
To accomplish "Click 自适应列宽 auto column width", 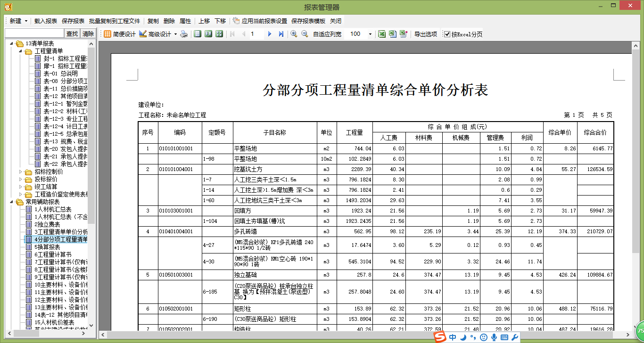I will (327, 34).
